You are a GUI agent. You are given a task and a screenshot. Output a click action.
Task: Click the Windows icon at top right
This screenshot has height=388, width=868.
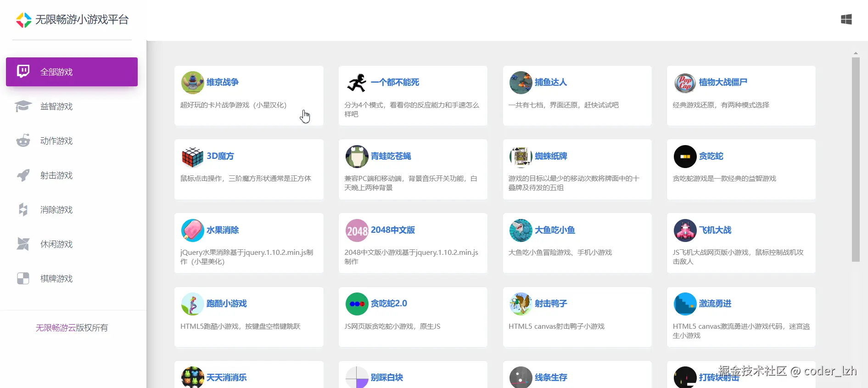click(x=846, y=19)
